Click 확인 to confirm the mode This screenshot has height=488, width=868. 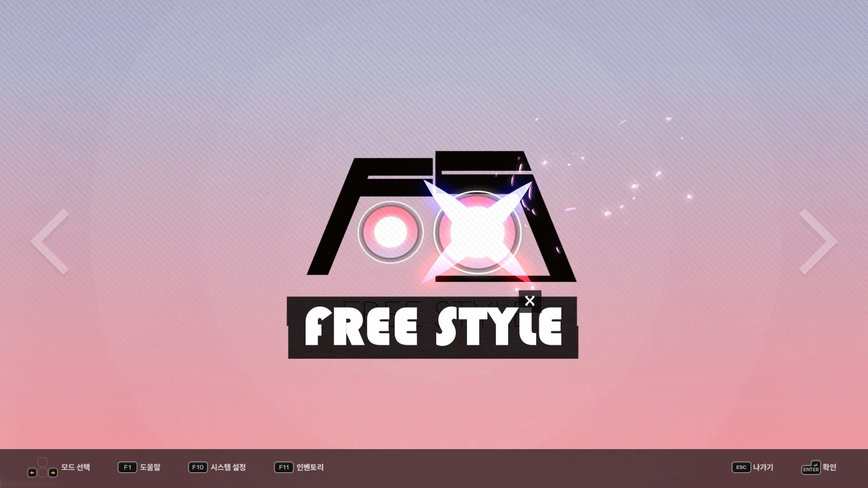(x=830, y=467)
